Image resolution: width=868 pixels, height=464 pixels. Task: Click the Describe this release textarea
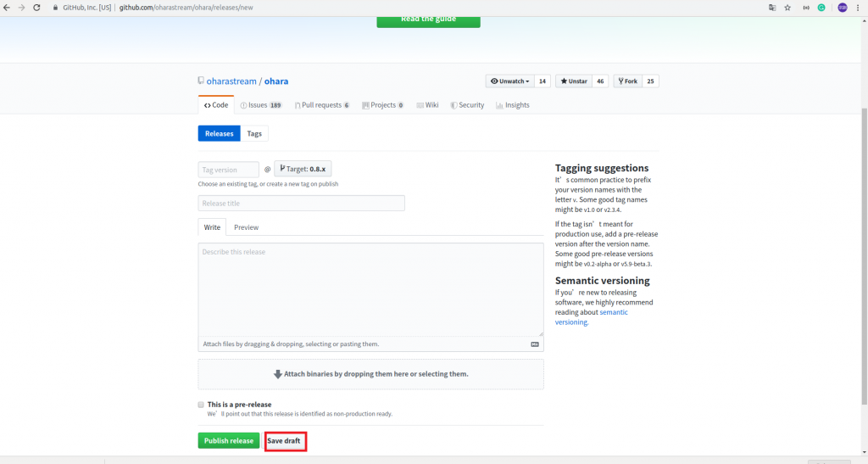click(371, 289)
